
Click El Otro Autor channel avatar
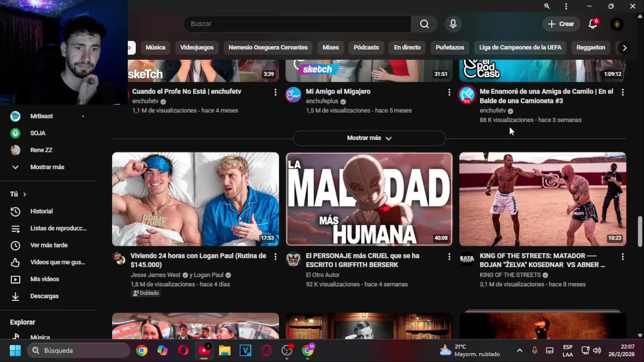293,259
